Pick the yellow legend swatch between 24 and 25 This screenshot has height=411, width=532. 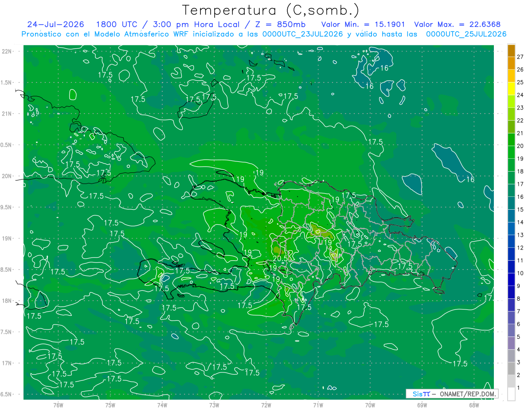[x=511, y=88]
